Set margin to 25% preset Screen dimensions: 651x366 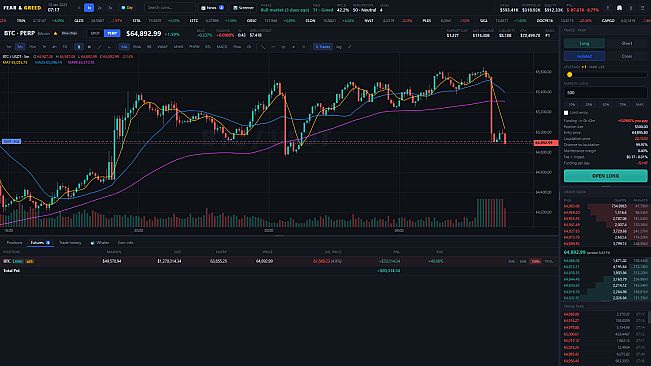tap(589, 105)
